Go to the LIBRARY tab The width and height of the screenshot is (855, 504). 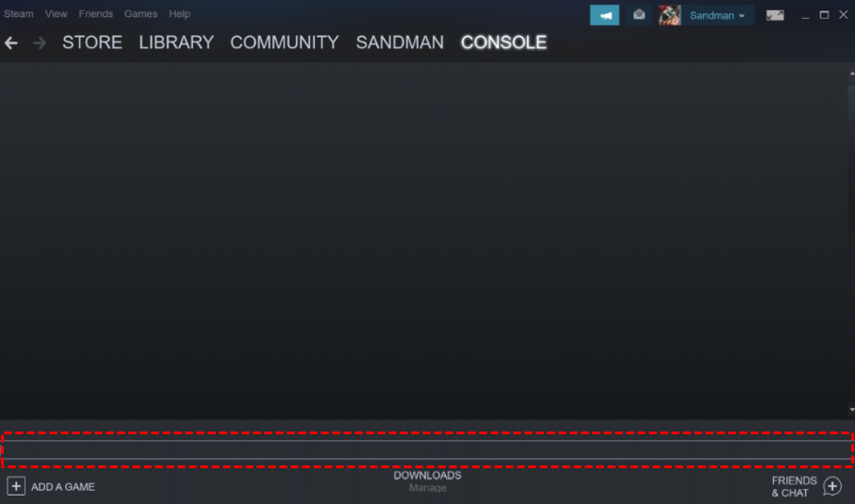[176, 42]
